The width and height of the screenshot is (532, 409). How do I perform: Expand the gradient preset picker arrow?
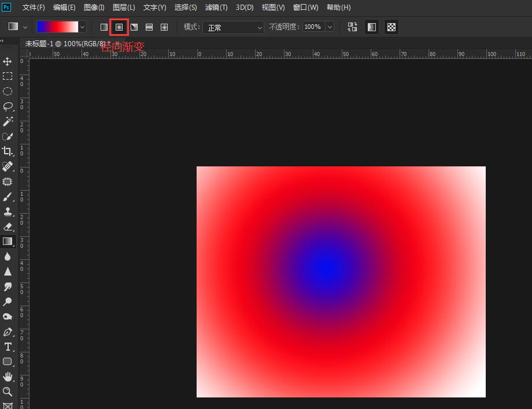click(82, 27)
